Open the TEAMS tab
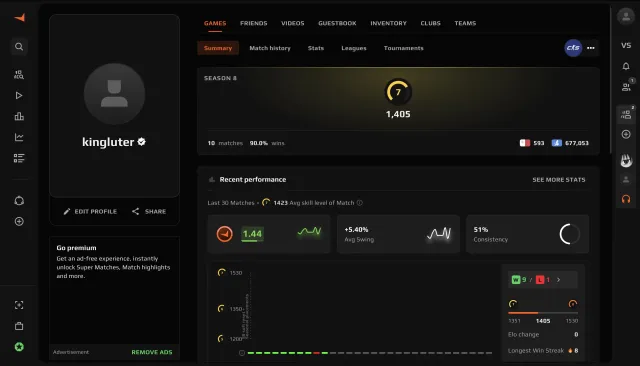Image resolution: width=640 pixels, height=366 pixels. pos(465,23)
